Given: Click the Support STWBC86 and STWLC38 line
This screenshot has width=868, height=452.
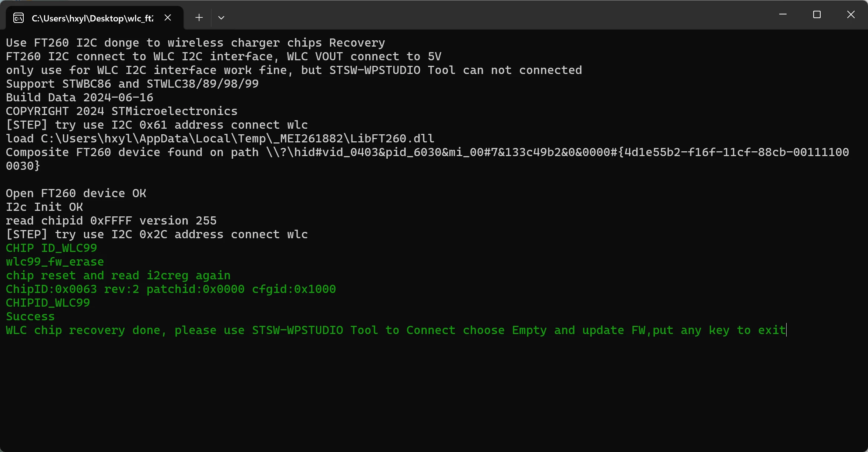Looking at the screenshot, I should coord(132,84).
